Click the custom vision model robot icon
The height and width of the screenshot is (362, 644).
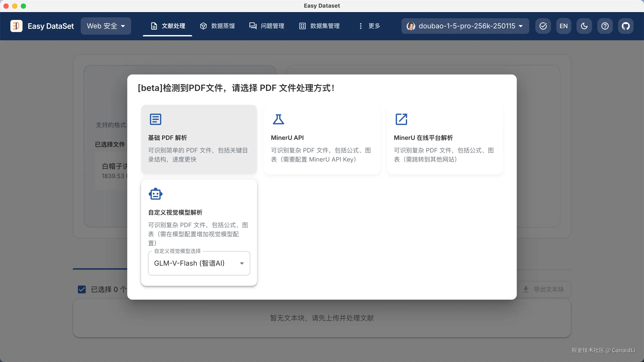156,194
